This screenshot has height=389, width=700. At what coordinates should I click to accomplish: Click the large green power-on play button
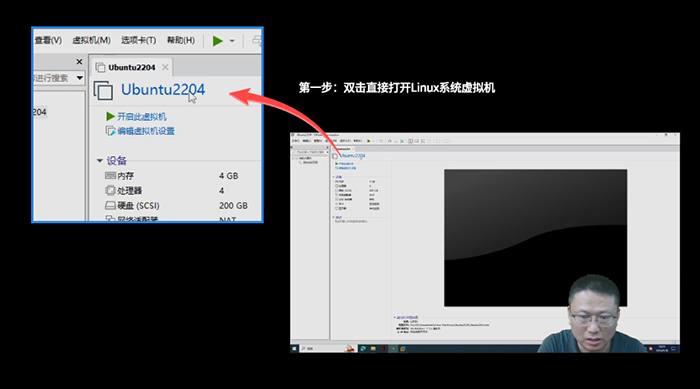(217, 41)
